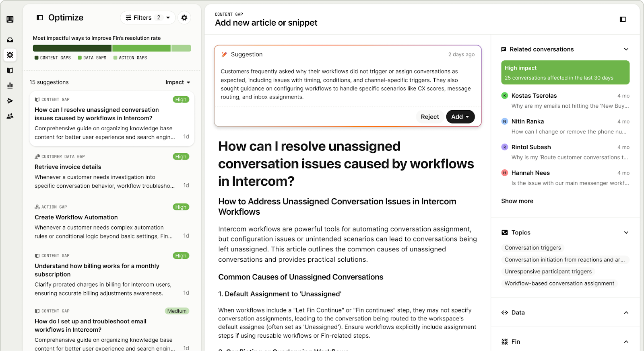The height and width of the screenshot is (351, 644).
Task: Click the Topics section icon
Action: (505, 233)
